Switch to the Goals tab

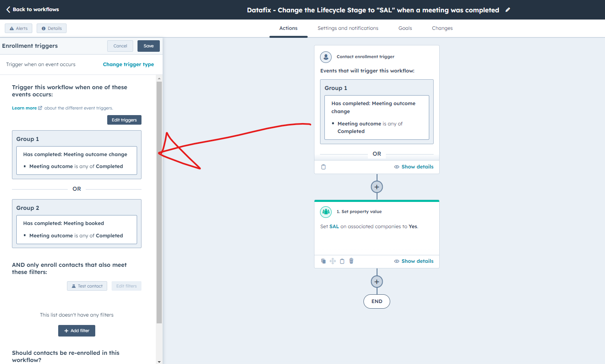pyautogui.click(x=405, y=28)
